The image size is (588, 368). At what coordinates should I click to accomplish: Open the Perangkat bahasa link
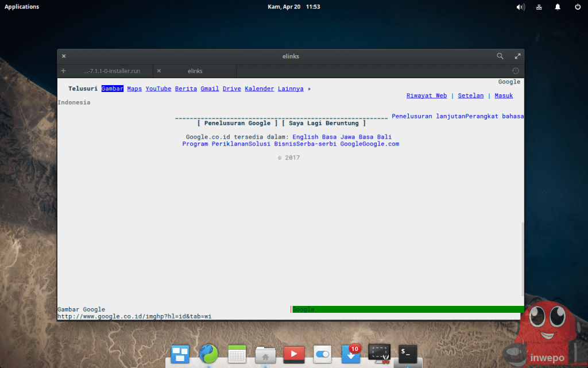pos(494,116)
